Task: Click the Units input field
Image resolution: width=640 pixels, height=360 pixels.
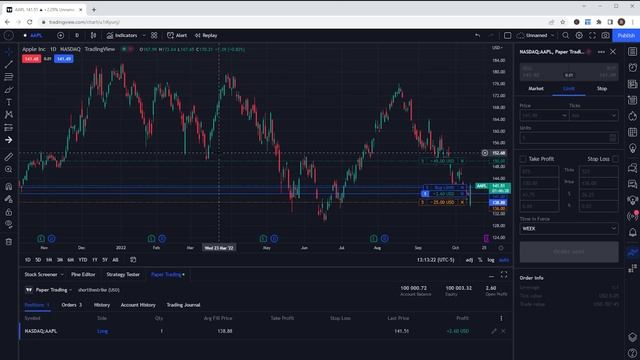Action: [x=569, y=138]
